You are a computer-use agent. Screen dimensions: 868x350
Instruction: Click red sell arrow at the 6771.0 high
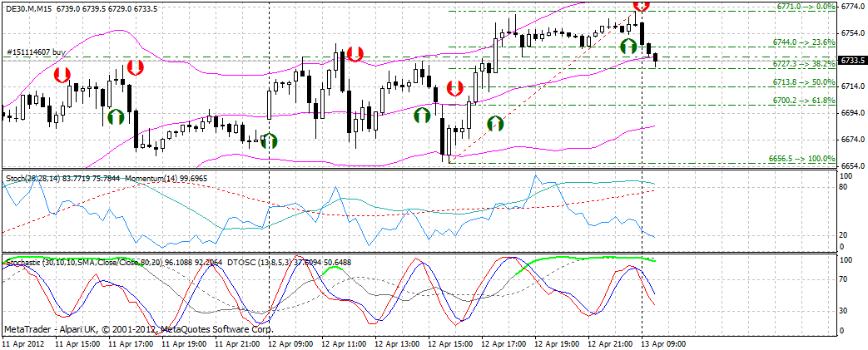click(641, 6)
